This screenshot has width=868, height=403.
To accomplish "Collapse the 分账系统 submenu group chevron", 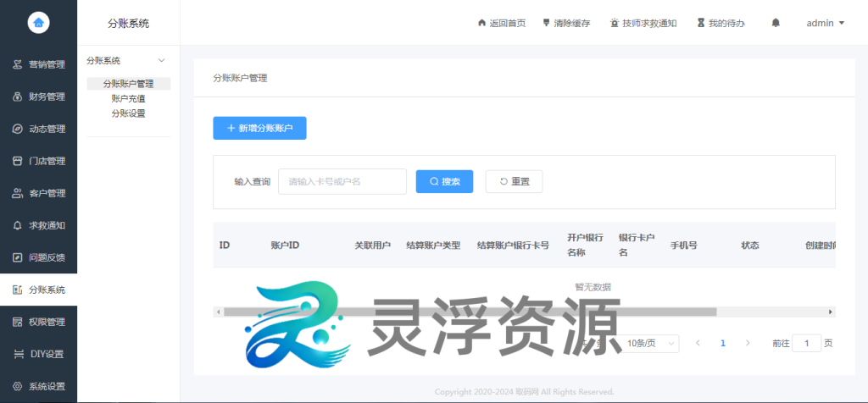I will pyautogui.click(x=162, y=61).
